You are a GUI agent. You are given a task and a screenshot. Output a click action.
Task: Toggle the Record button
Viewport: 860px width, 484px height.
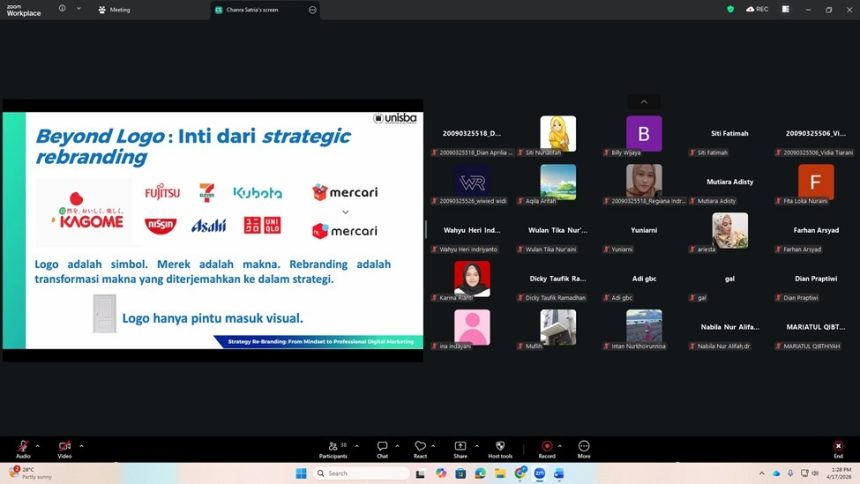(x=547, y=449)
